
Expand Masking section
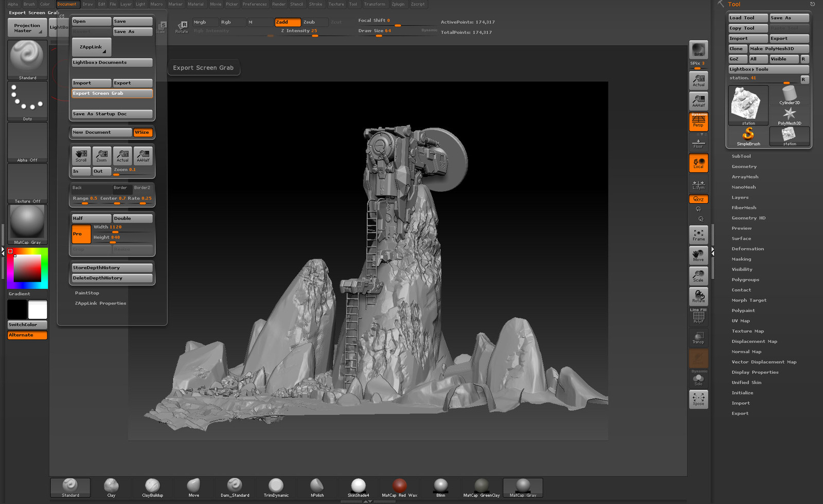(x=741, y=259)
